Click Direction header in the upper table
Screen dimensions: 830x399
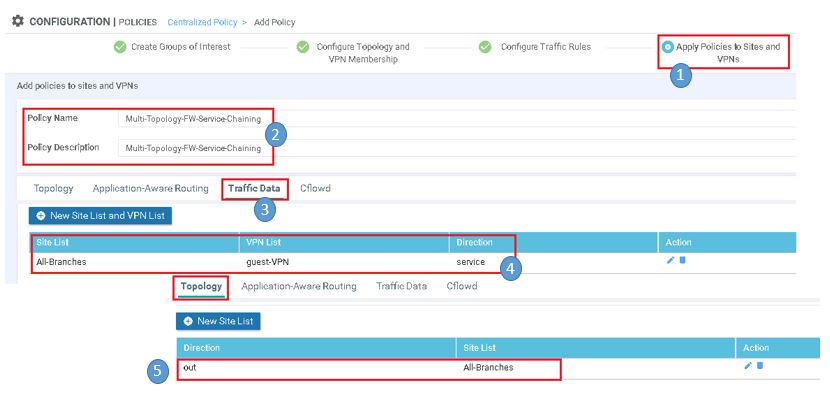(x=474, y=242)
